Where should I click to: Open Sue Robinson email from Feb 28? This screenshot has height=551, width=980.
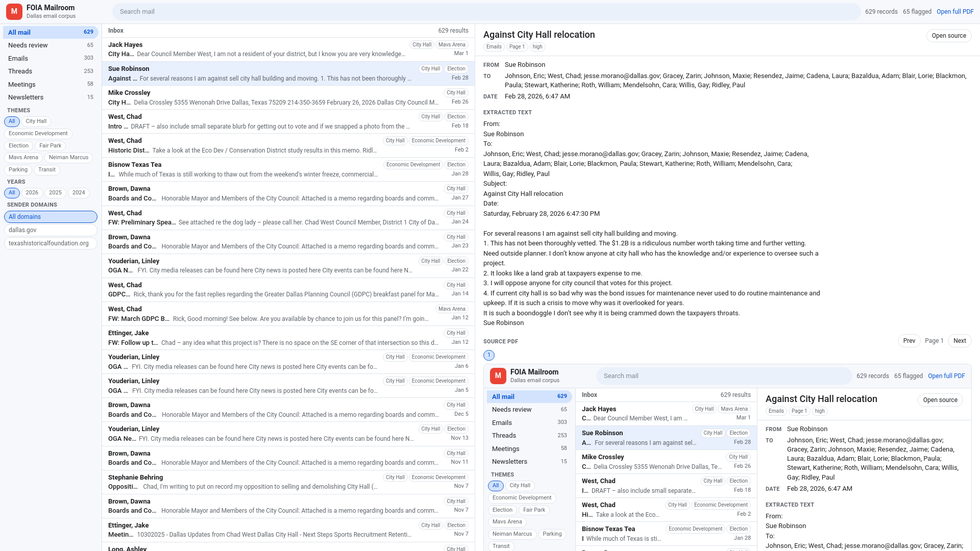288,73
